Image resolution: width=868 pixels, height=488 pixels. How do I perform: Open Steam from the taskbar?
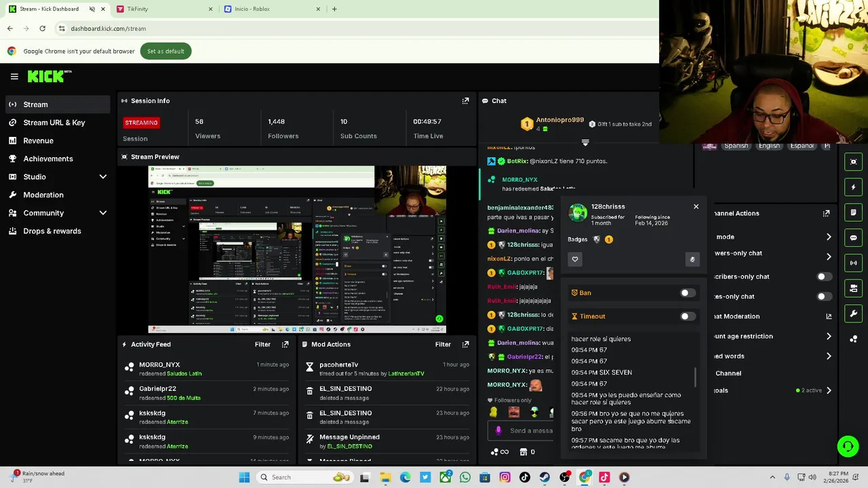click(x=545, y=477)
